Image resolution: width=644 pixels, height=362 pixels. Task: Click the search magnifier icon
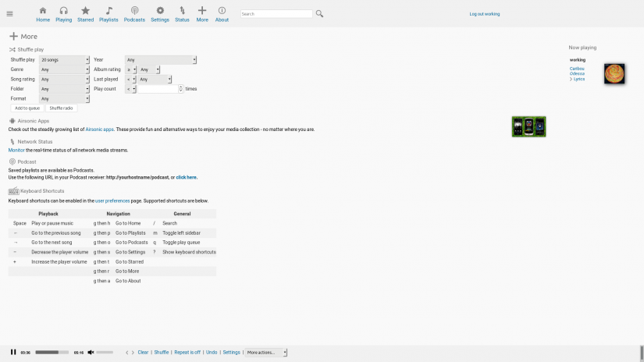pos(319,14)
